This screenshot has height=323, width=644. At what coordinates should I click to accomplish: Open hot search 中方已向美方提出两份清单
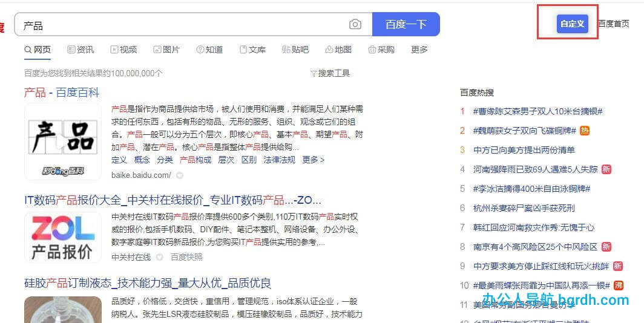pyautogui.click(x=524, y=150)
